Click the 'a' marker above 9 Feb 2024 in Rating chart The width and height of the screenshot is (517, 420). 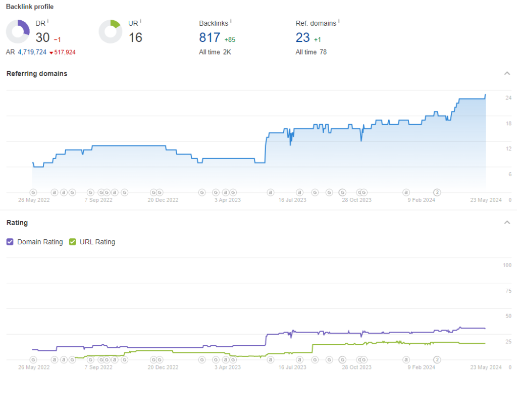(x=406, y=359)
